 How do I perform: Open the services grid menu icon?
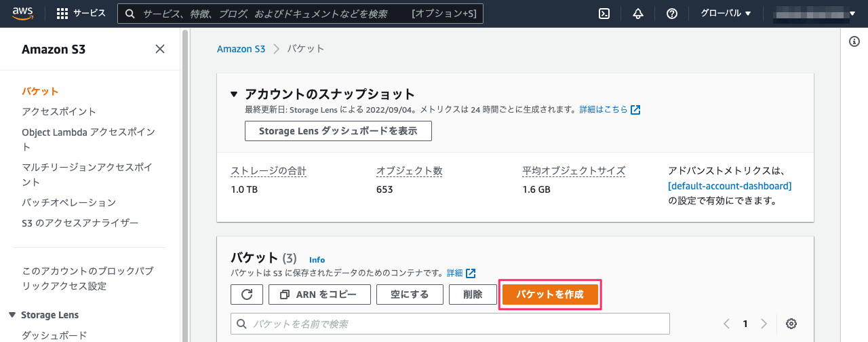click(62, 14)
